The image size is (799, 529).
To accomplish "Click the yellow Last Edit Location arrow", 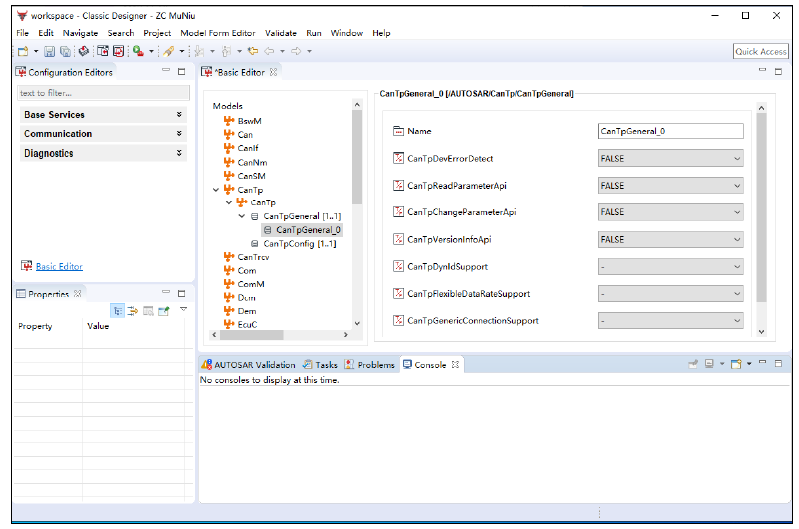I will pos(253,51).
